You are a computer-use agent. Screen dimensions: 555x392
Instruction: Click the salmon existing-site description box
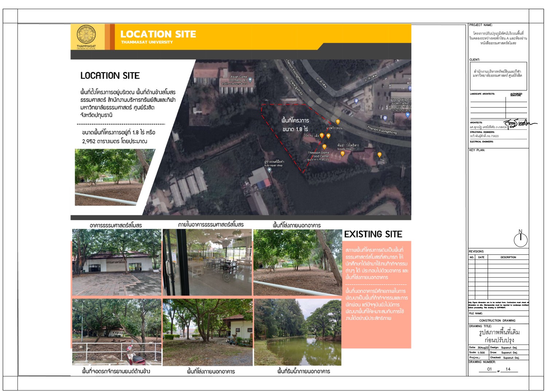377,294
